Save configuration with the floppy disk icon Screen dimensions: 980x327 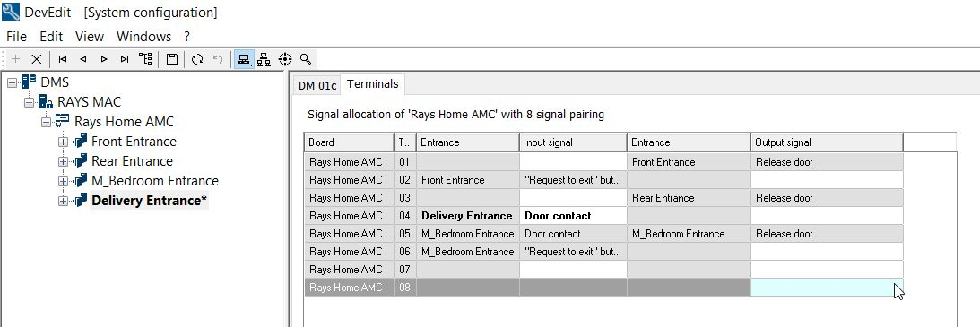(x=172, y=59)
